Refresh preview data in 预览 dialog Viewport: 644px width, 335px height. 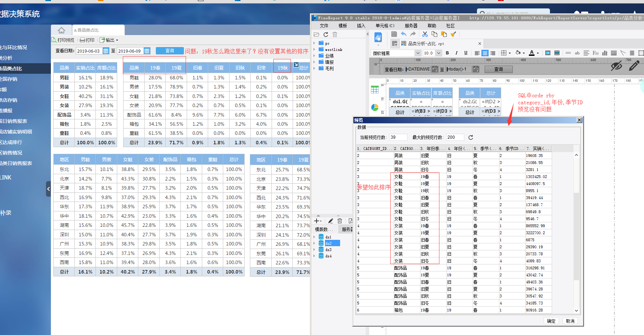click(x=471, y=137)
